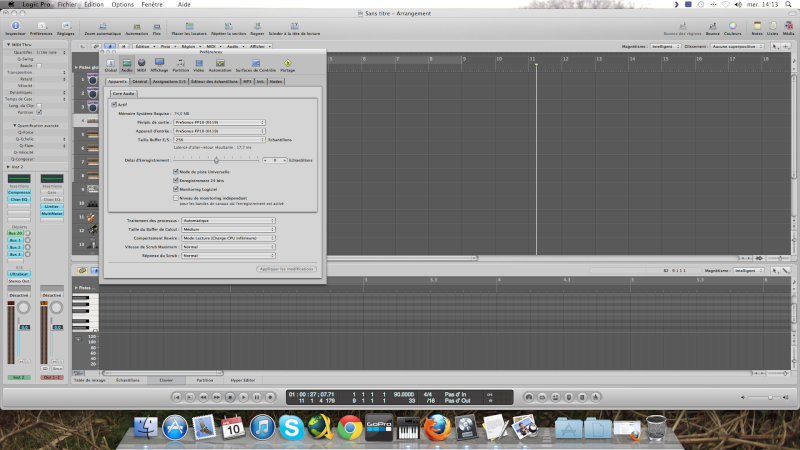Launch GoPro app from the dock
Viewport: 800px width, 450px height.
pyautogui.click(x=378, y=427)
